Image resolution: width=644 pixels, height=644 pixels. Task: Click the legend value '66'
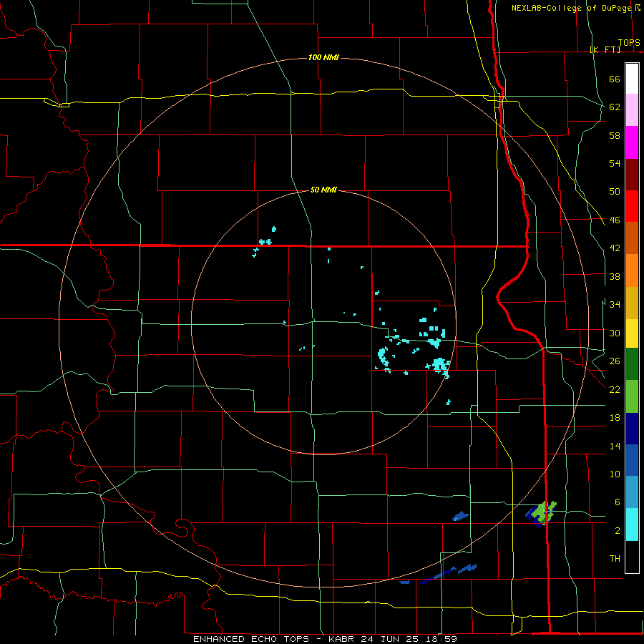615,79
